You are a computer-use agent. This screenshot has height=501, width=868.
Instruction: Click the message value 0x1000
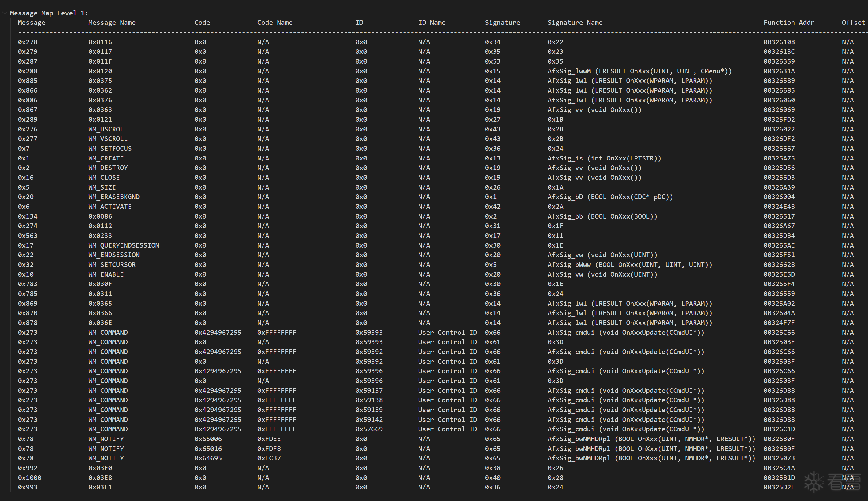[30, 477]
